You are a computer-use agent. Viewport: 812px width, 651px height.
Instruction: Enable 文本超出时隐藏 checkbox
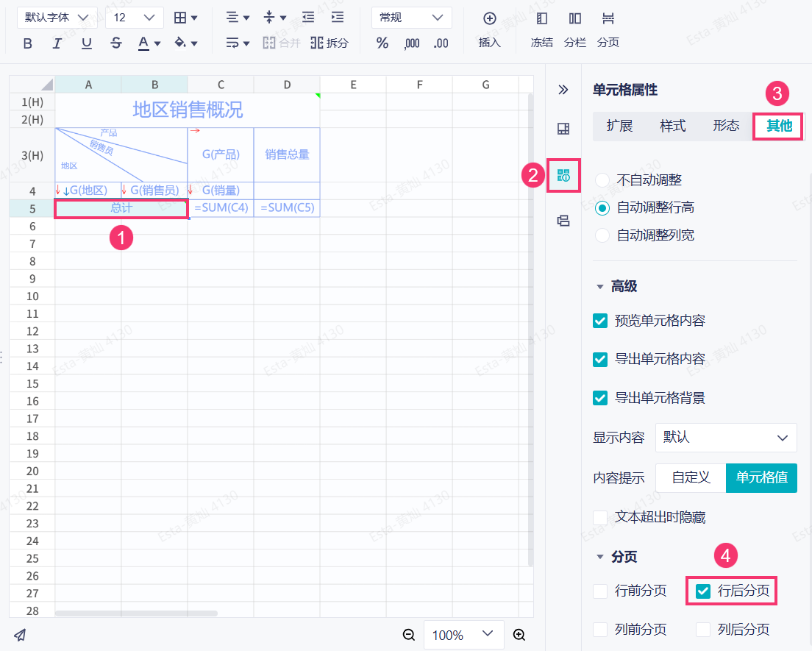tap(600, 517)
